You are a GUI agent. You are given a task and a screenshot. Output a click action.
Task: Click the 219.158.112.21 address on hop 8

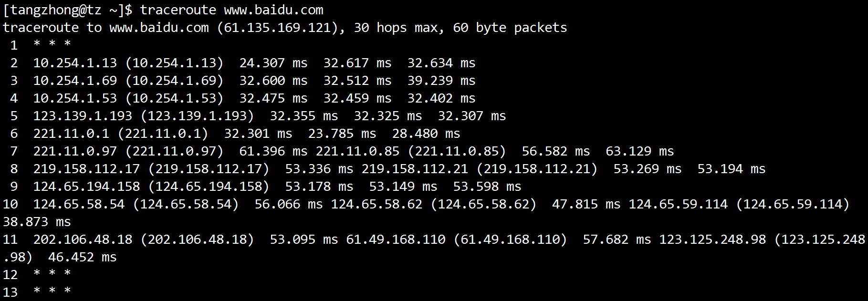point(415,169)
